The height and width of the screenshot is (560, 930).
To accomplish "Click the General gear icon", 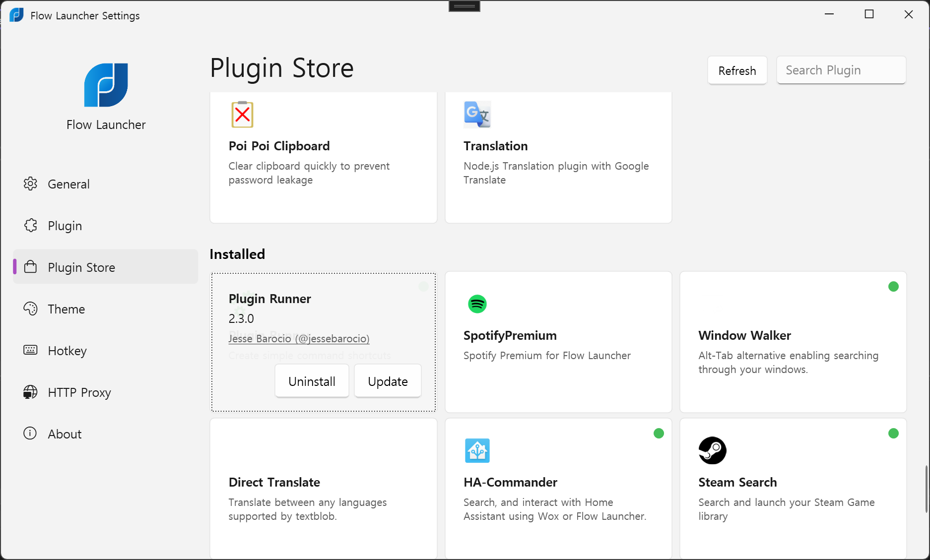I will (x=30, y=184).
